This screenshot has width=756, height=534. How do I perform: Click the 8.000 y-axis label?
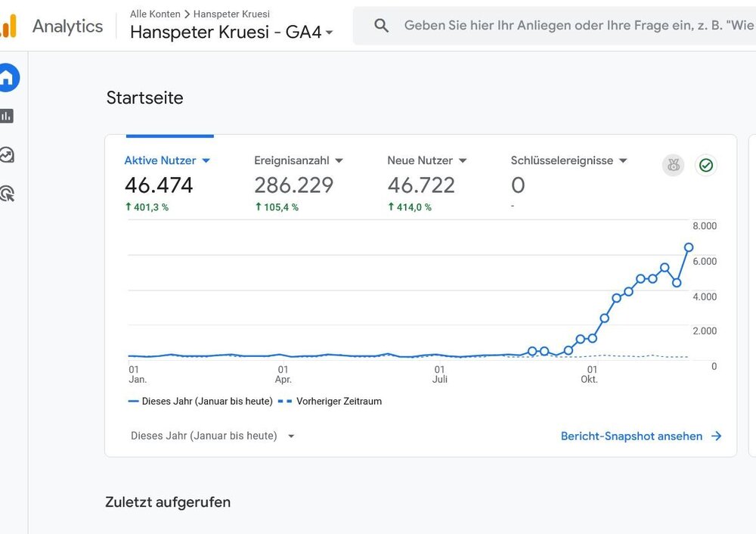pos(705,225)
